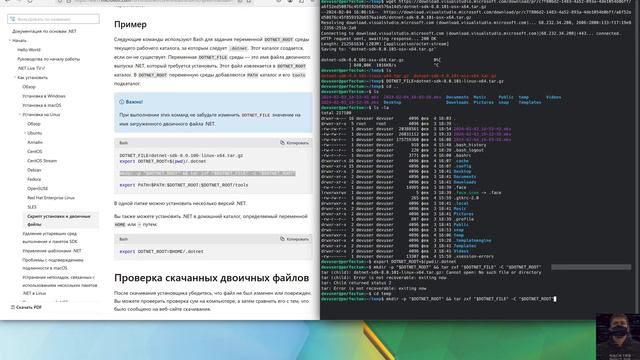Screen dimensions: 640x360
Task: Click the 'export DOTNET_ROOT=$HOME/.dotnet' code line
Action: (161, 251)
